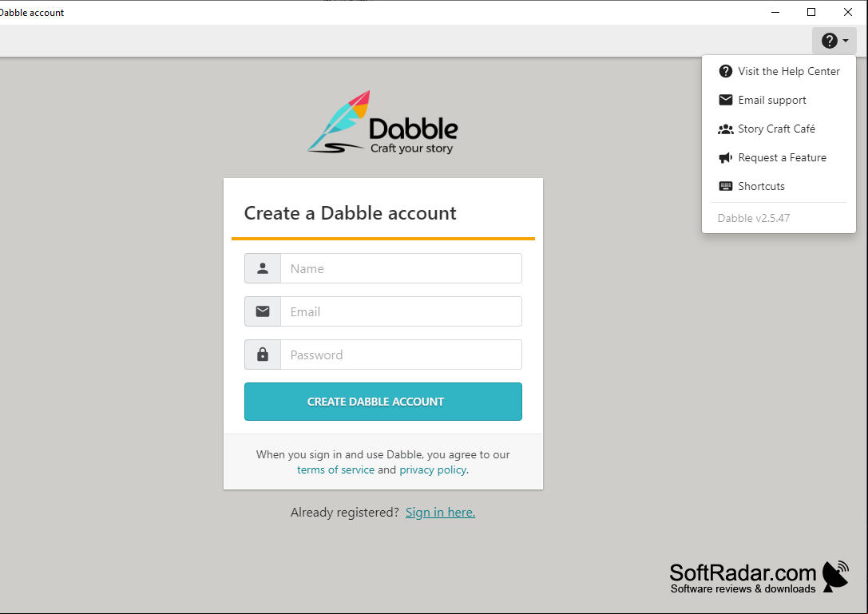Close the Dabble window
Image resolution: width=868 pixels, height=614 pixels.
(847, 12)
